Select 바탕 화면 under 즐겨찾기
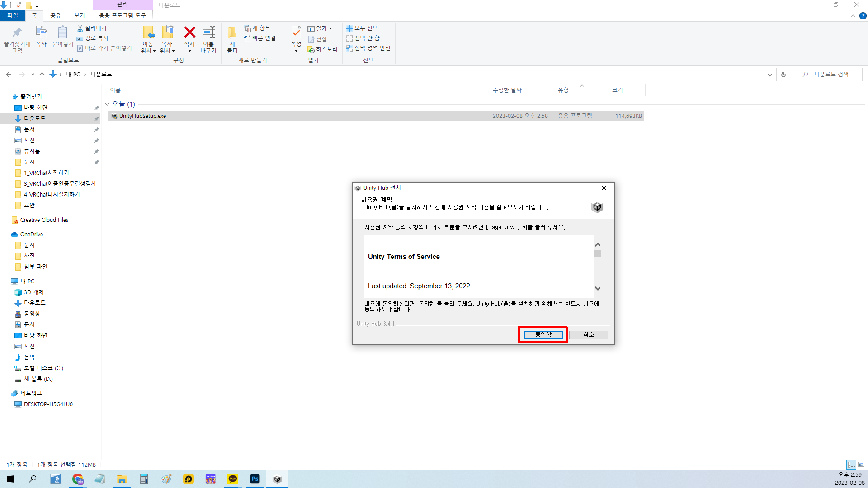This screenshot has height=488, width=868. [36, 108]
